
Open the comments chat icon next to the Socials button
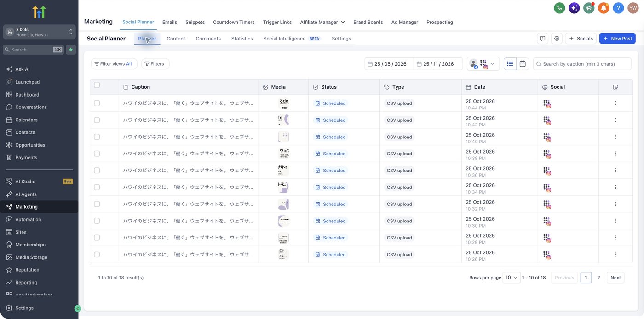tap(543, 39)
